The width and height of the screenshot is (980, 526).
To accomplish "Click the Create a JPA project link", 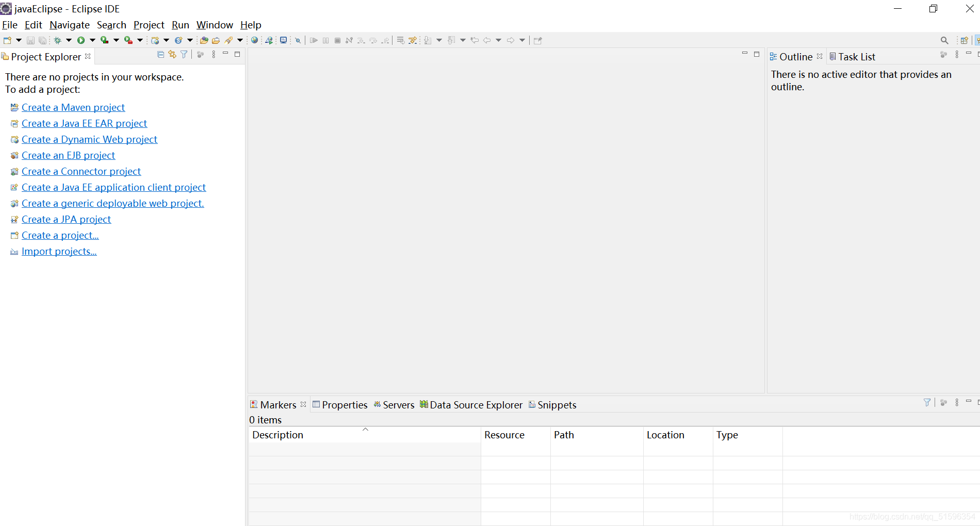I will click(67, 219).
